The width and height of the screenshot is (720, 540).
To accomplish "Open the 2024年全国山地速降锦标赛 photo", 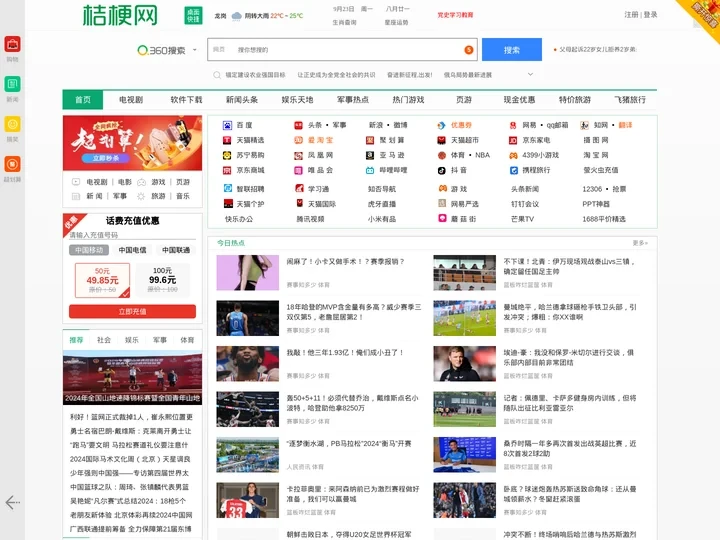I will (132, 378).
